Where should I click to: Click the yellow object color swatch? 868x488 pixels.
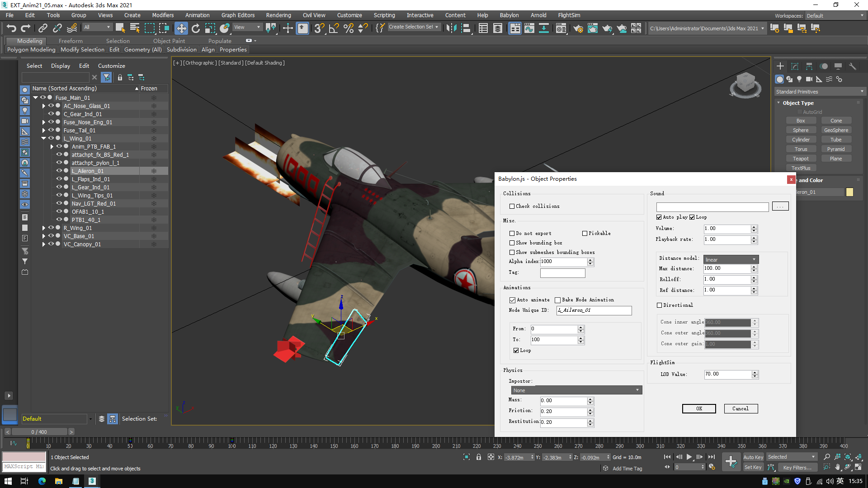[x=849, y=192]
